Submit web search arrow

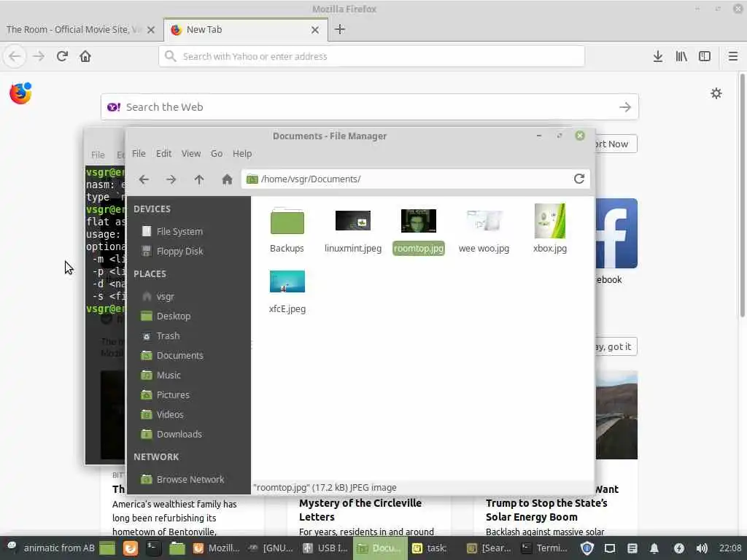pos(625,107)
